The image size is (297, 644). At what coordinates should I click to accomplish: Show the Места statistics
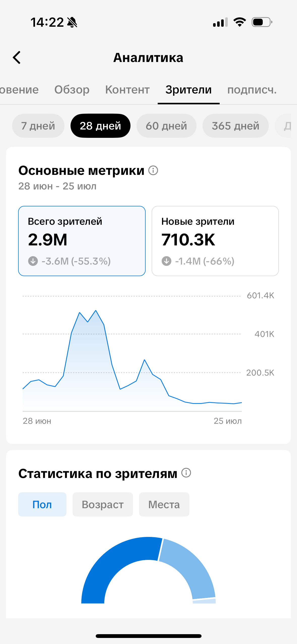coord(164,504)
